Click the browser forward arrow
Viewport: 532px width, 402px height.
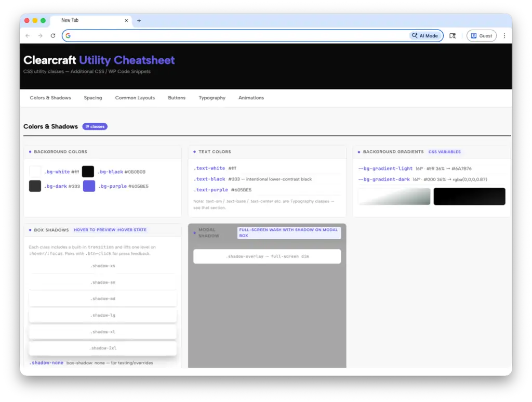click(x=40, y=36)
